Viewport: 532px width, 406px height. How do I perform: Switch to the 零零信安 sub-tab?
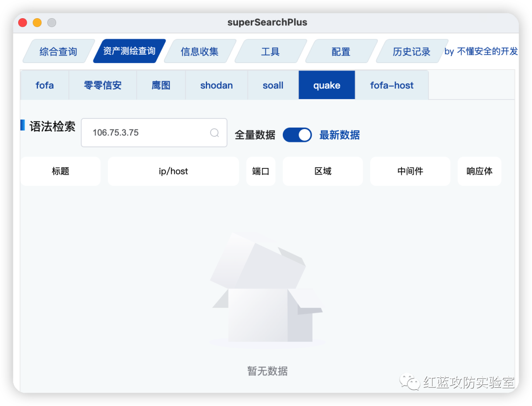[x=103, y=85]
